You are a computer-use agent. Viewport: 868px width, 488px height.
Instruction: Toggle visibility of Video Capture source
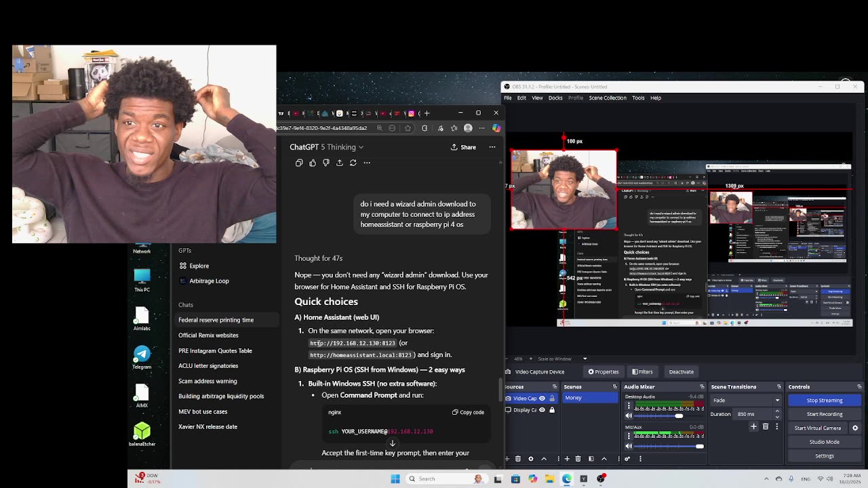[x=542, y=399]
